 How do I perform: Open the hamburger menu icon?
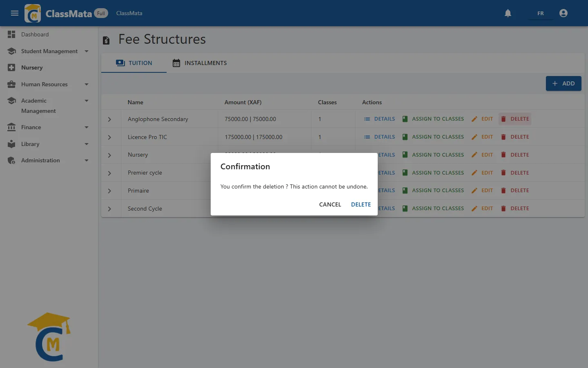point(15,13)
